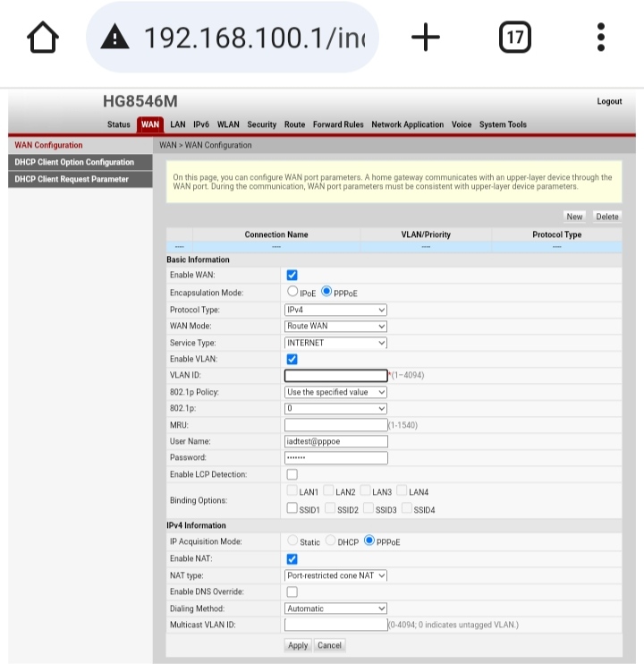644x664 pixels.
Task: Open new tab with plus icon
Action: [426, 37]
